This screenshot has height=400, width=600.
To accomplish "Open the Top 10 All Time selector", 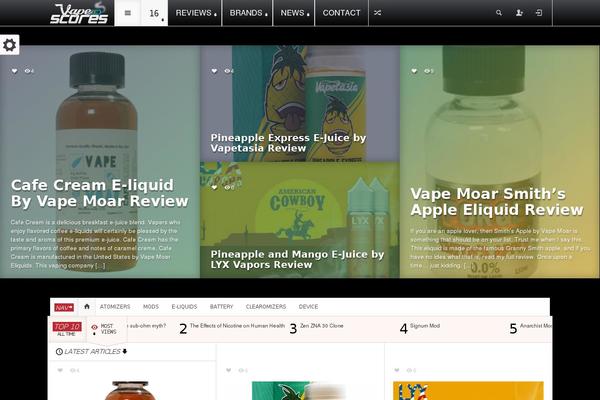I will click(x=67, y=329).
